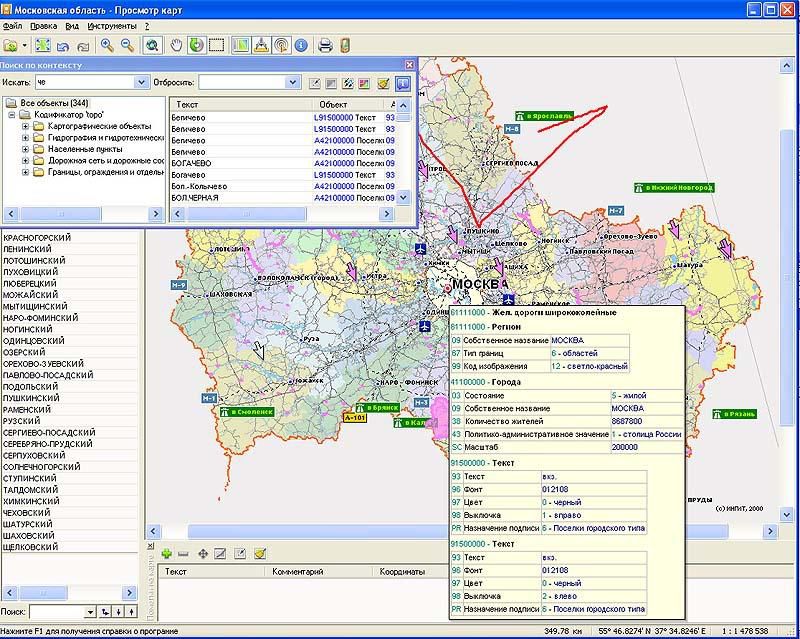Collapse the 'Кодификатор topo' tree node

[12, 115]
